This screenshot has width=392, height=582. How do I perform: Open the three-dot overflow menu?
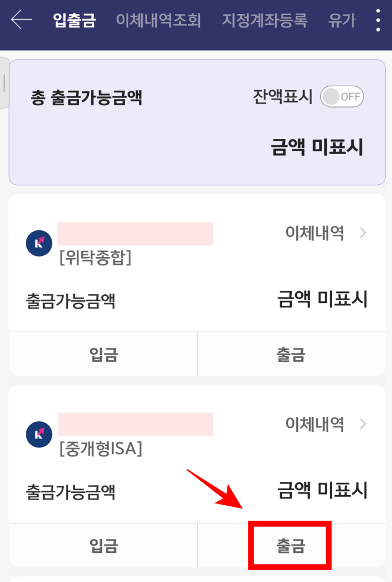378,21
